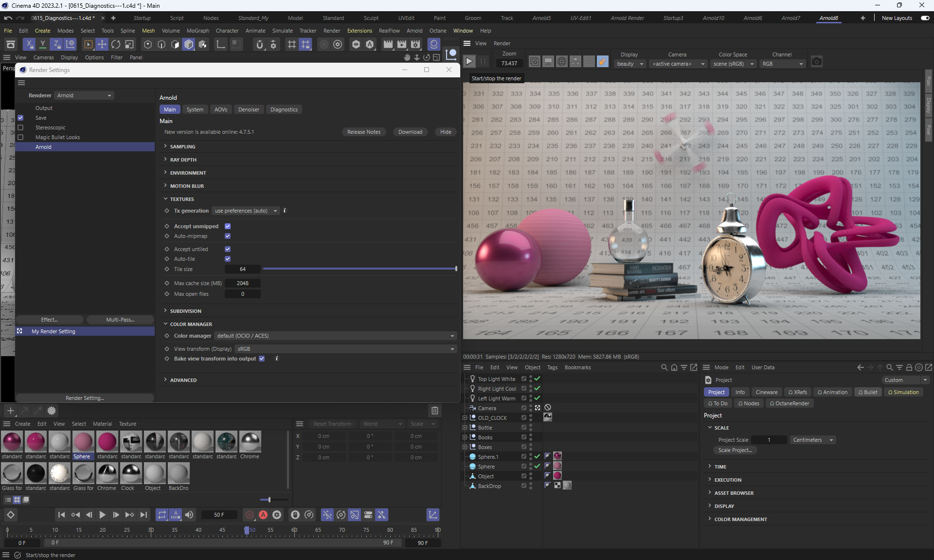
Task: Click the Release Notes button
Action: coord(363,132)
